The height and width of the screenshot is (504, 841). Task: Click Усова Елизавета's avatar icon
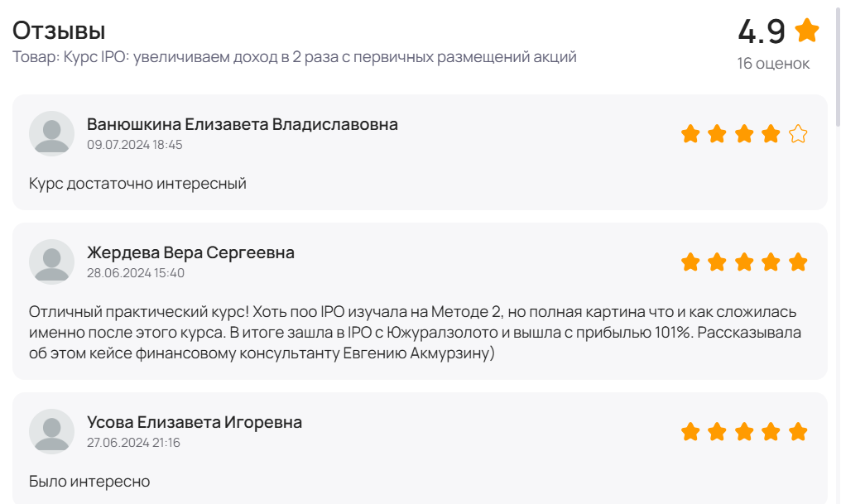51,431
